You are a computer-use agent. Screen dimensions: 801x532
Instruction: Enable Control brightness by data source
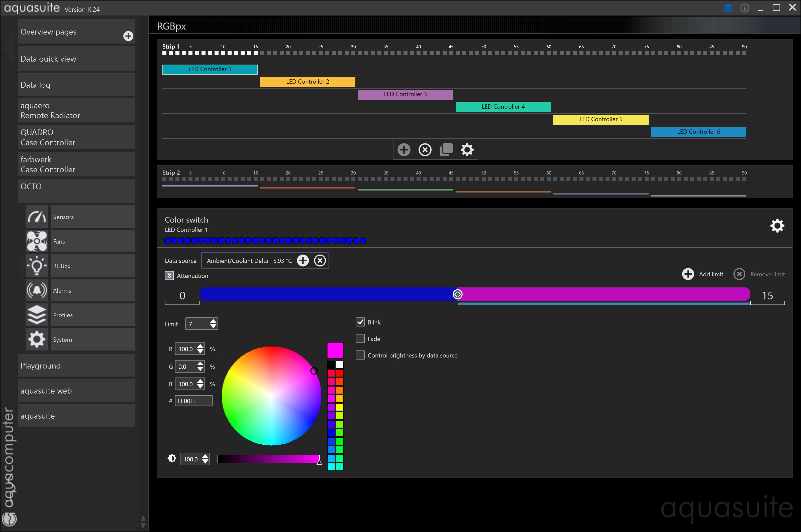coord(360,355)
